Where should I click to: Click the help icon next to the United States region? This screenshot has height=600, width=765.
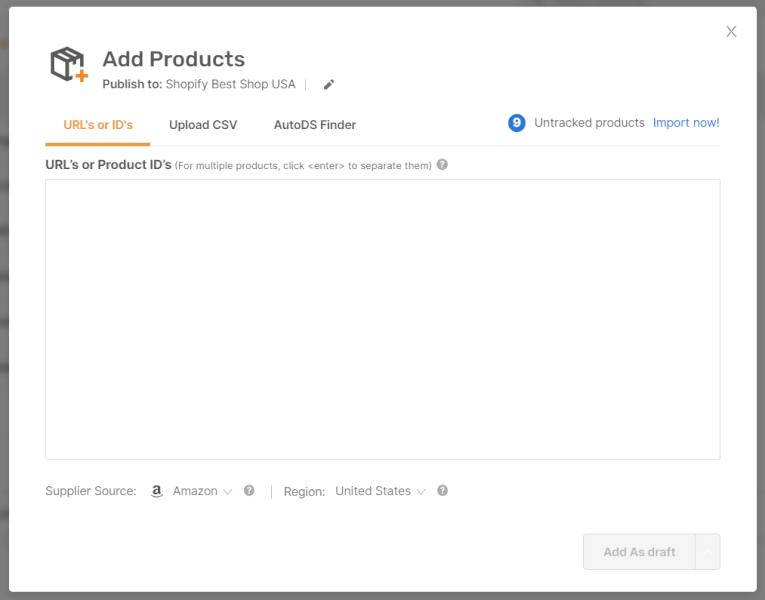[442, 490]
